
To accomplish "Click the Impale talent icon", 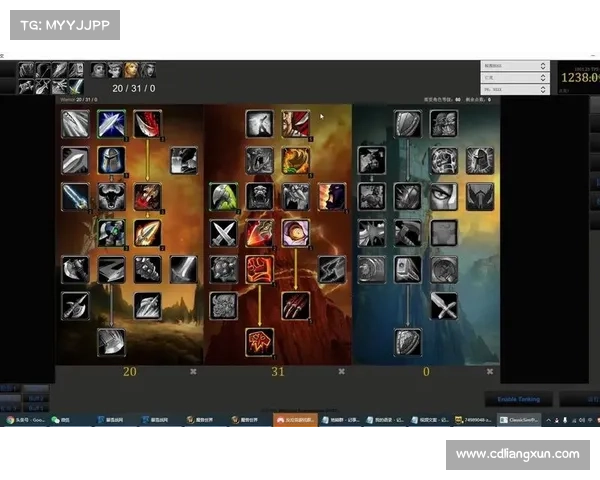I will tap(148, 233).
